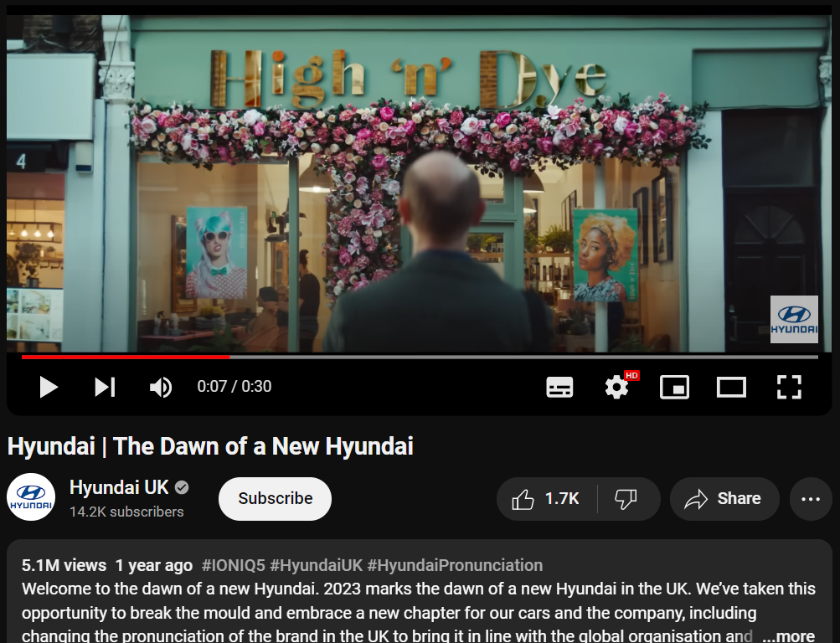Open #HyundaiUK hashtag

[316, 565]
